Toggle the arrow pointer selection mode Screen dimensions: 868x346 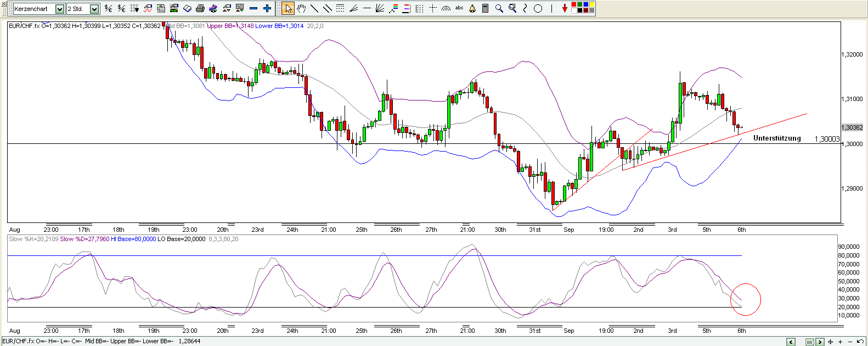click(x=288, y=8)
